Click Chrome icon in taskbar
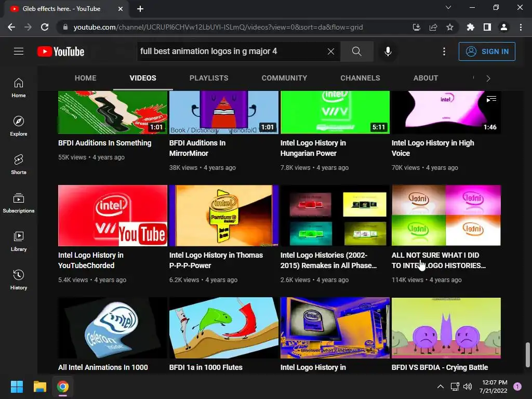The width and height of the screenshot is (532, 399). [63, 387]
